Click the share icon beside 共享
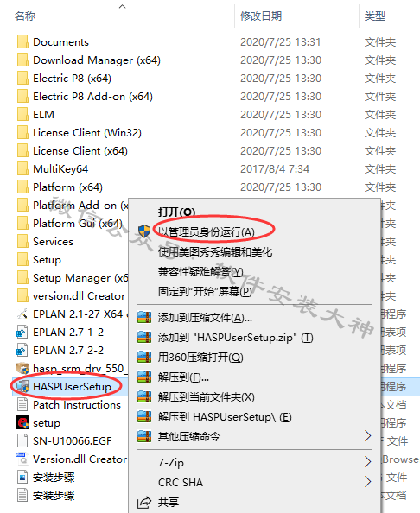This screenshot has height=513, width=420. [x=144, y=502]
